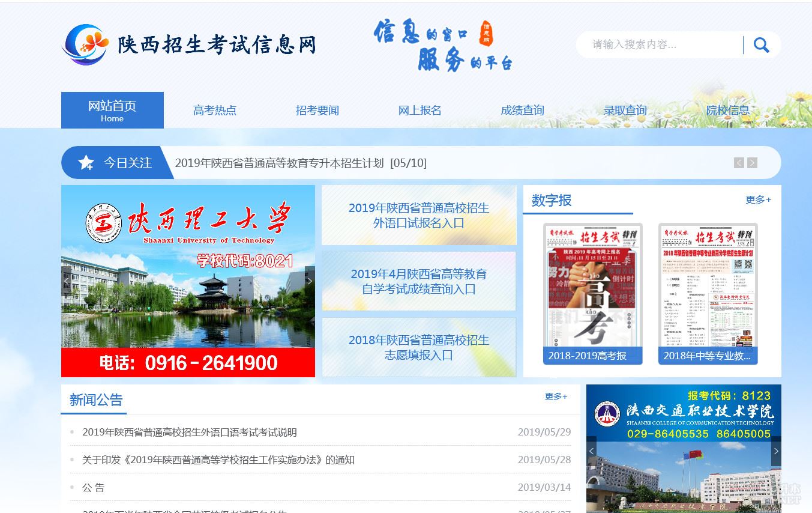Click 更多+ in 数字报 section
This screenshot has width=812, height=513.
click(x=758, y=200)
